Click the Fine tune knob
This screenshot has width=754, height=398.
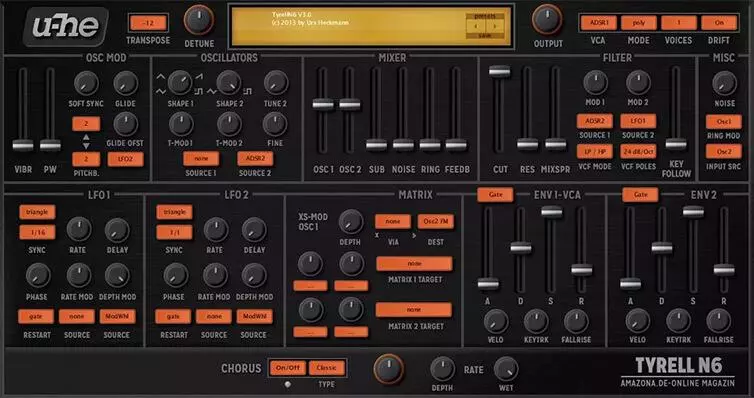pos(275,124)
